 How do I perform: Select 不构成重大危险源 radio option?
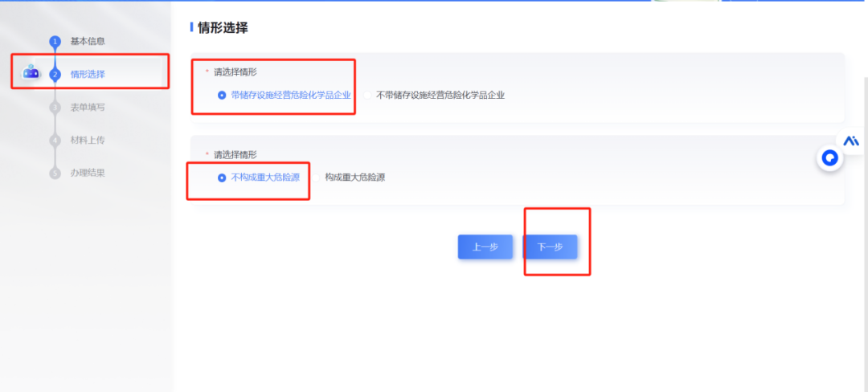click(x=222, y=178)
